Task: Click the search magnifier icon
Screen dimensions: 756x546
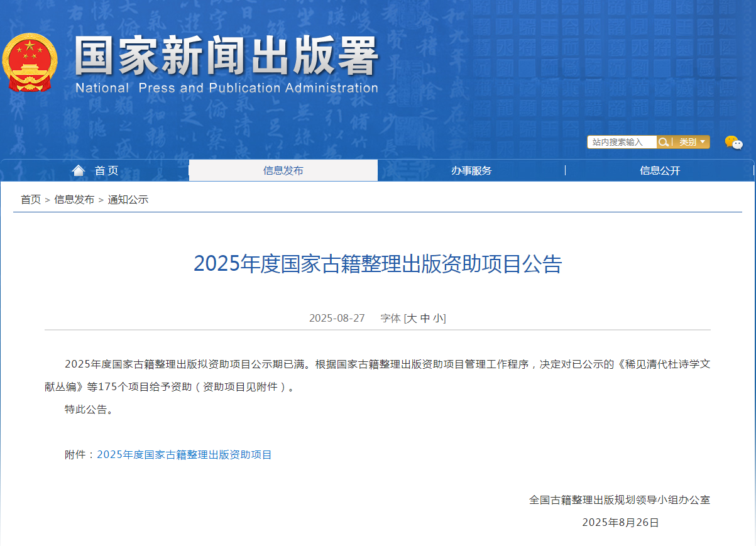Action: [663, 142]
